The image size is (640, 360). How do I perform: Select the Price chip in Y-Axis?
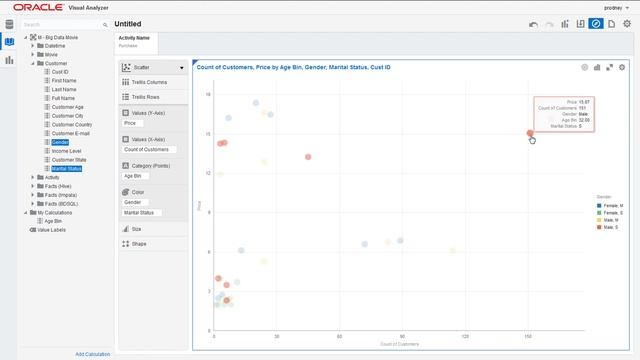(133, 123)
